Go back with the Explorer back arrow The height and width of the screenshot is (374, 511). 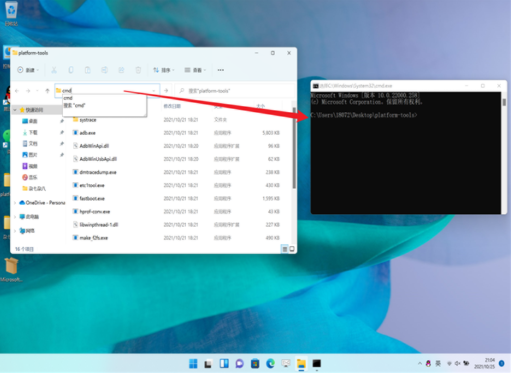coord(17,91)
